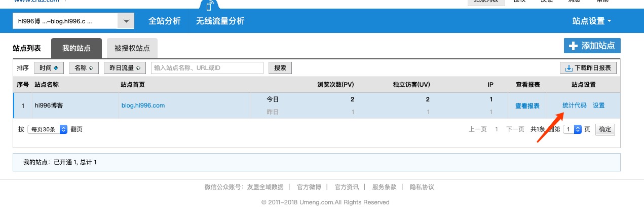Sort sites by 名称
The image size is (644, 214).
click(84, 68)
